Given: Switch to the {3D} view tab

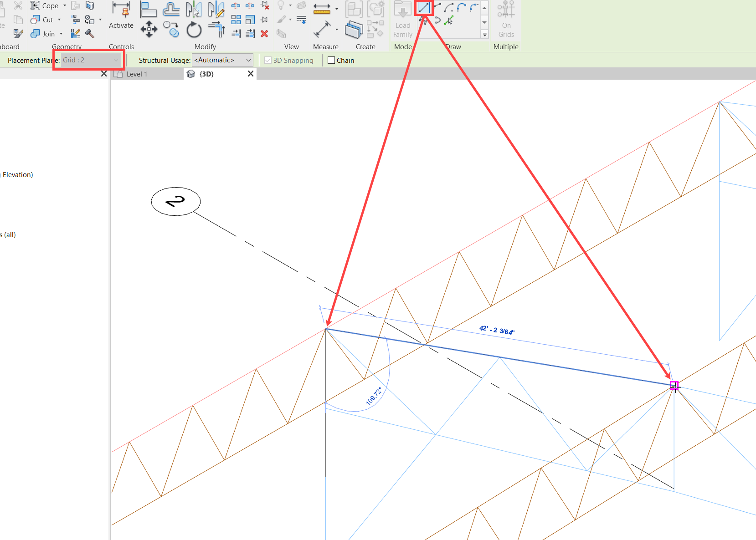Looking at the screenshot, I should 206,74.
